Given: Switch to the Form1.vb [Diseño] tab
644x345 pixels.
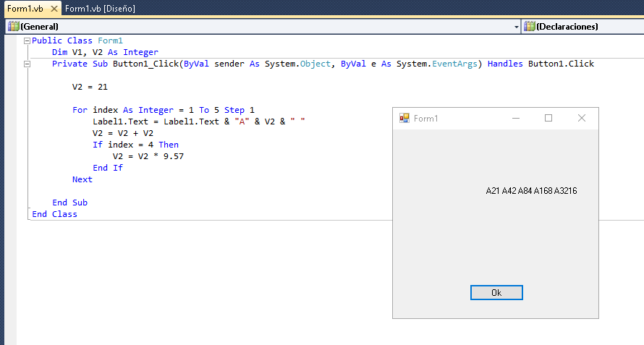Looking at the screenshot, I should [100, 9].
